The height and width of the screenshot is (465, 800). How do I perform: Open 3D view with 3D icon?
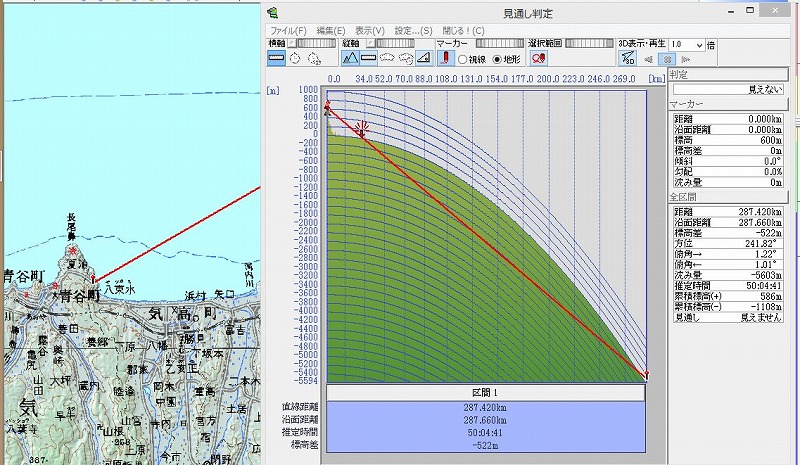[628, 59]
